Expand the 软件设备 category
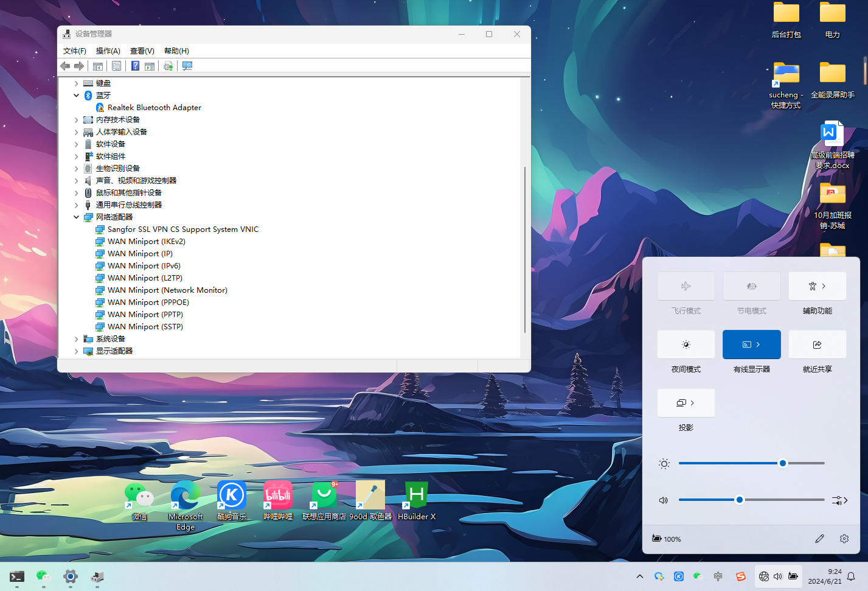Viewport: 868px width, 591px height. pyautogui.click(x=76, y=144)
